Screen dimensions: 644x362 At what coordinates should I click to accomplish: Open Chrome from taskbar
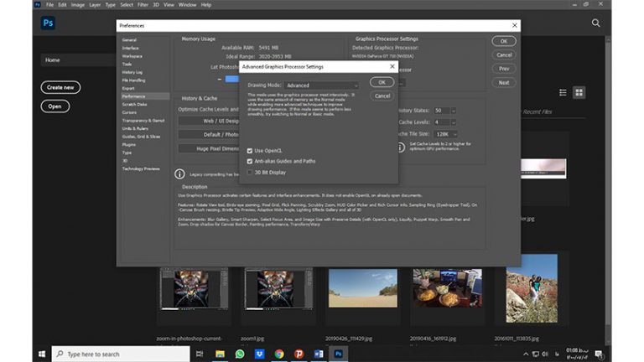point(279,354)
